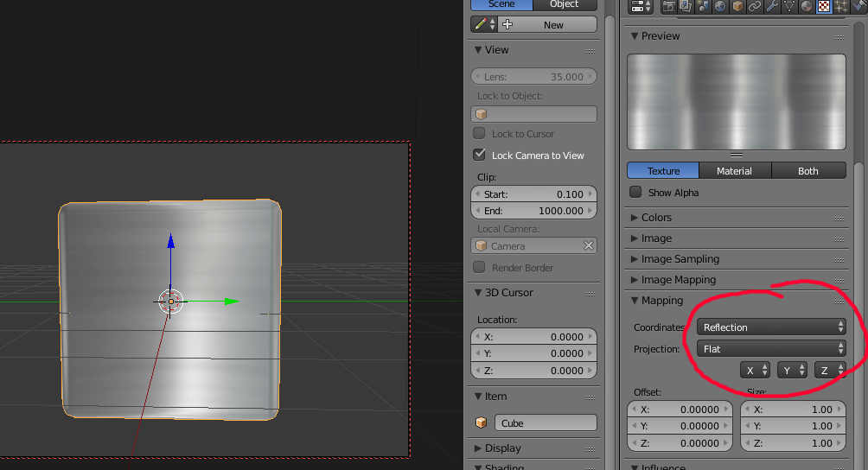
Task: Click the Clip Start 0.100 field
Action: 533,194
